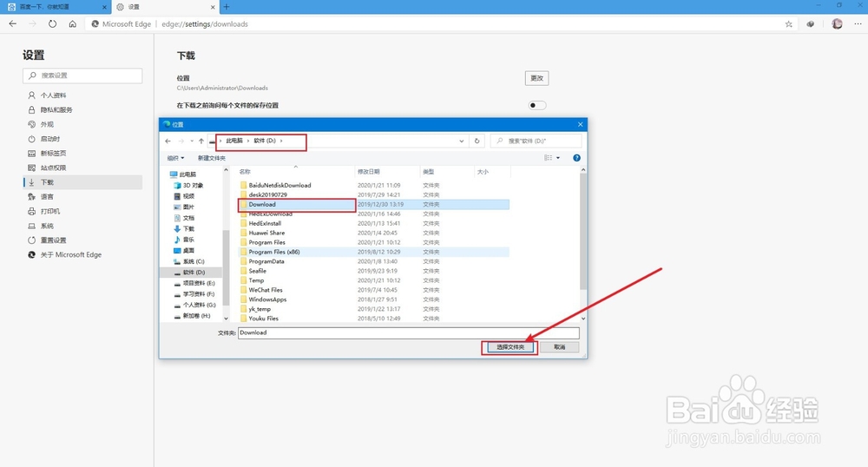Screen dimensions: 868x467
Task: Click the browser back arrow
Action: [13, 23]
